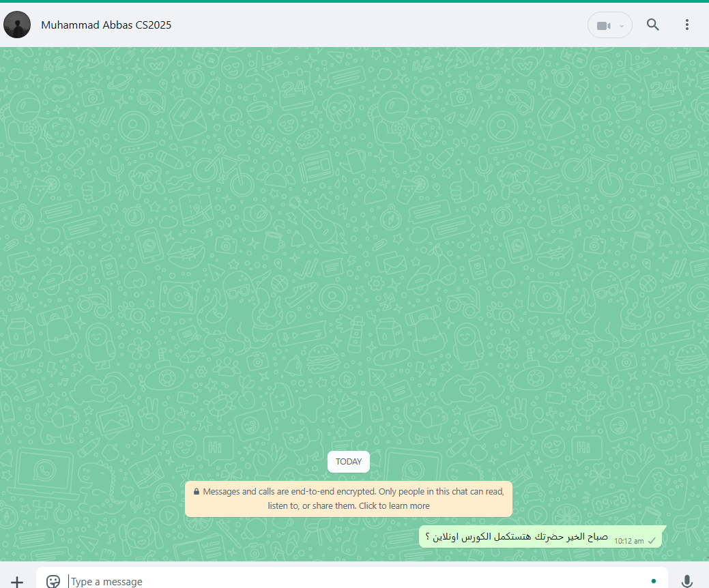The image size is (709, 588).
Task: Open the three-dot chat menu
Action: (687, 25)
